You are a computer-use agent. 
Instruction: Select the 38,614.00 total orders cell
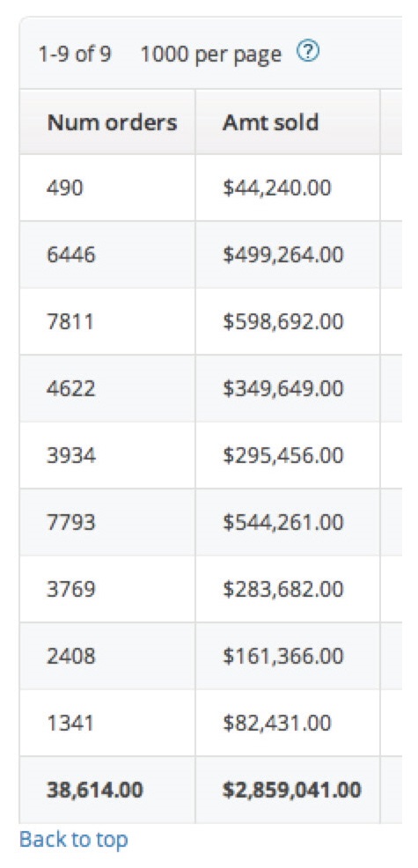[x=106, y=790]
